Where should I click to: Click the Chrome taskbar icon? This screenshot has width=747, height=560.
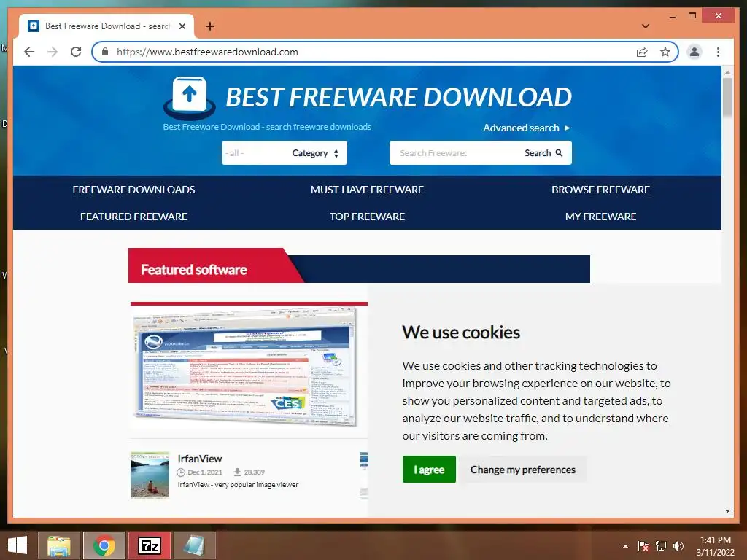tap(104, 545)
